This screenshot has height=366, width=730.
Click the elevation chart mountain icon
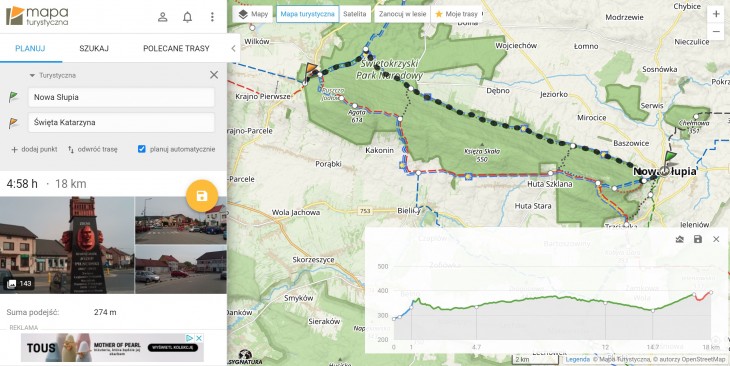679,239
